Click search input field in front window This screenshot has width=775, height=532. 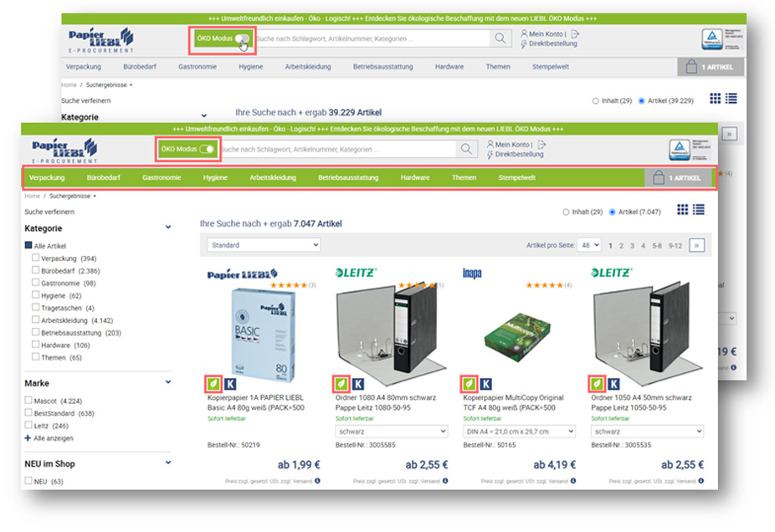(x=337, y=149)
